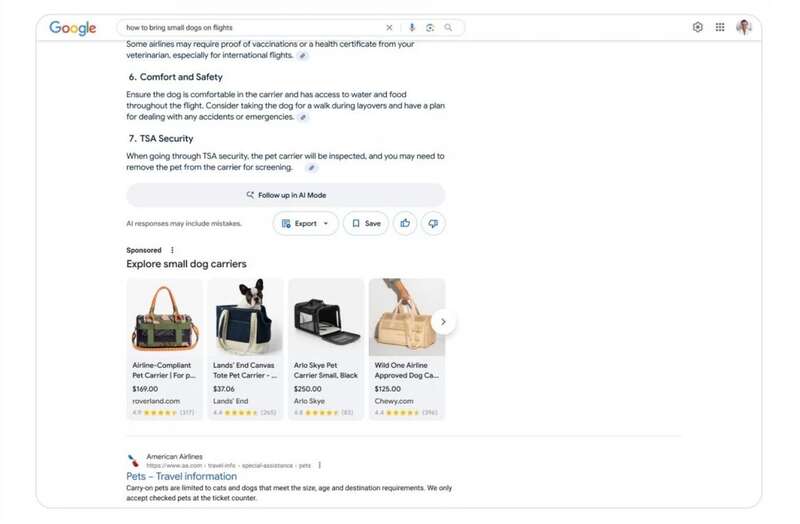Open the settings gear icon
The width and height of the screenshot is (800, 524).
697,27
